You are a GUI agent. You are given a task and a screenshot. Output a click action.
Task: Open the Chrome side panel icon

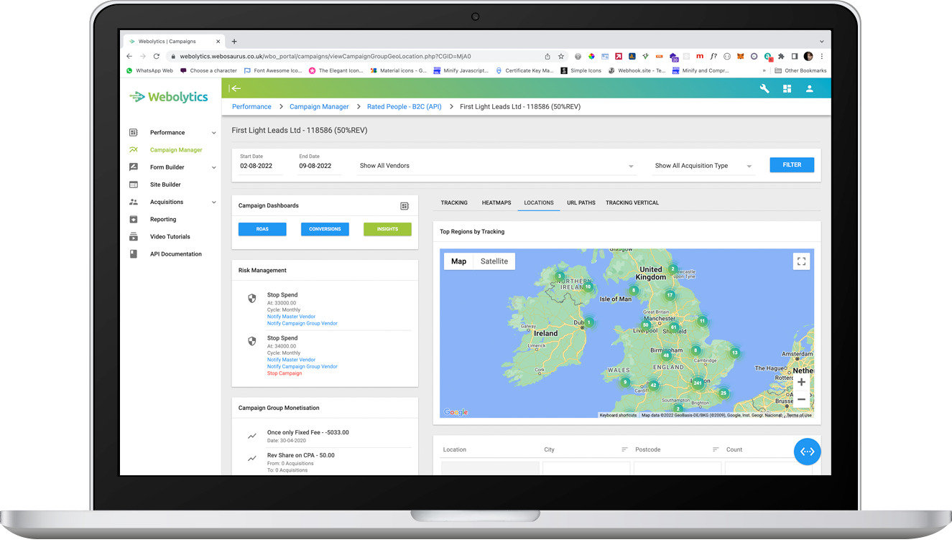(795, 56)
